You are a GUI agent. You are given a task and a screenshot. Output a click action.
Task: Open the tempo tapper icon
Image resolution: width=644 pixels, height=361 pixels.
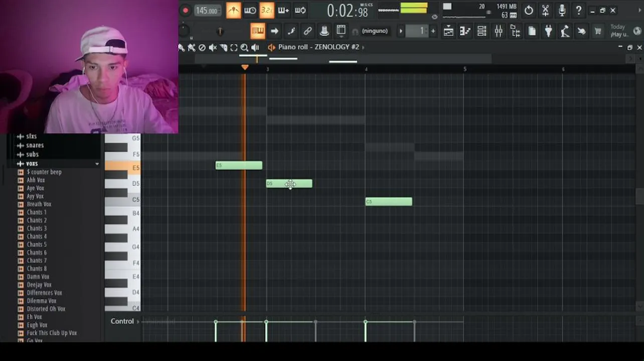[565, 32]
